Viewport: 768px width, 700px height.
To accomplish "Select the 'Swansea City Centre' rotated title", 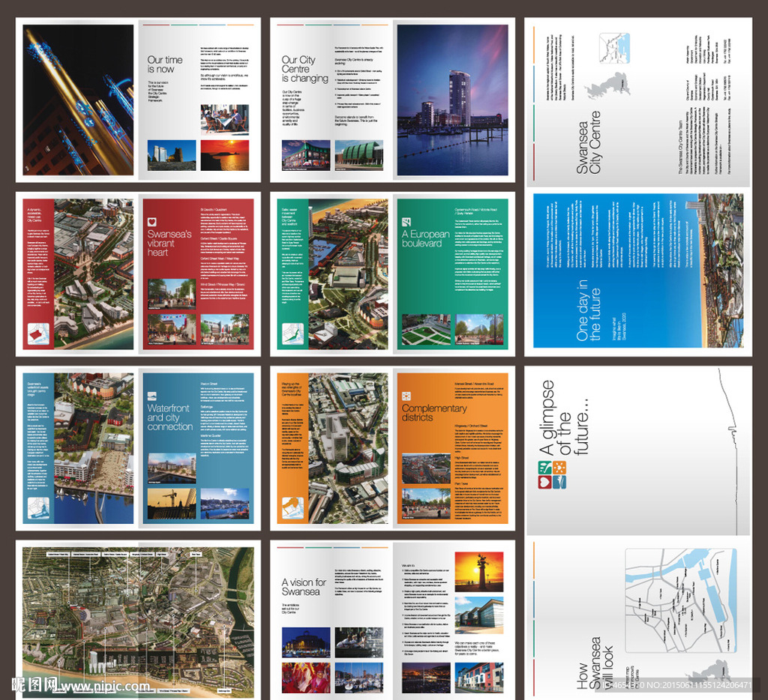I will pos(588,142).
